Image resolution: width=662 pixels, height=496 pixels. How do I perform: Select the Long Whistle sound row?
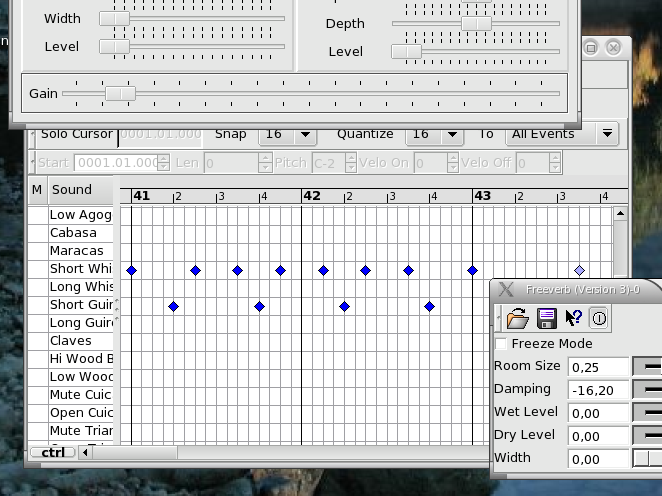click(81, 287)
